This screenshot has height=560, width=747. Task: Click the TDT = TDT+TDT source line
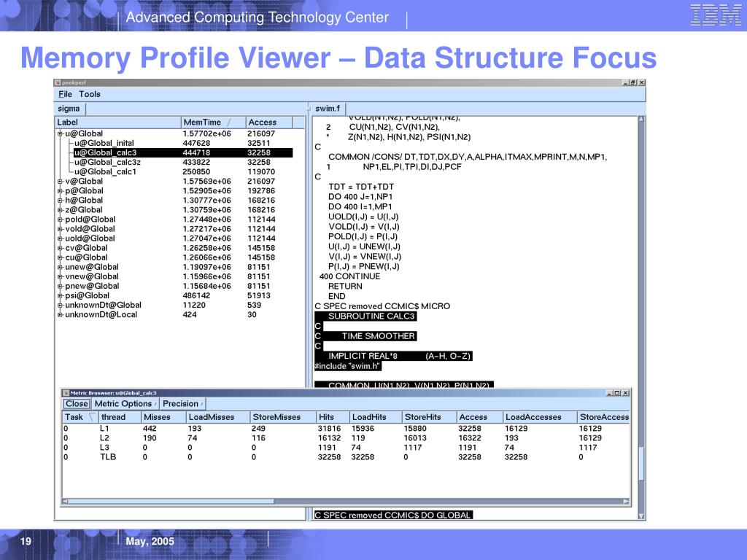[x=361, y=187]
